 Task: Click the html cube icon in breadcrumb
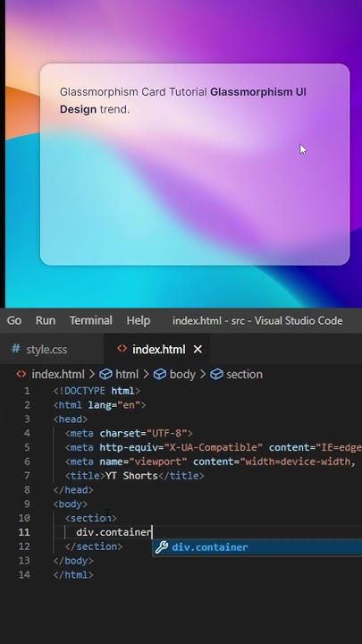105,374
